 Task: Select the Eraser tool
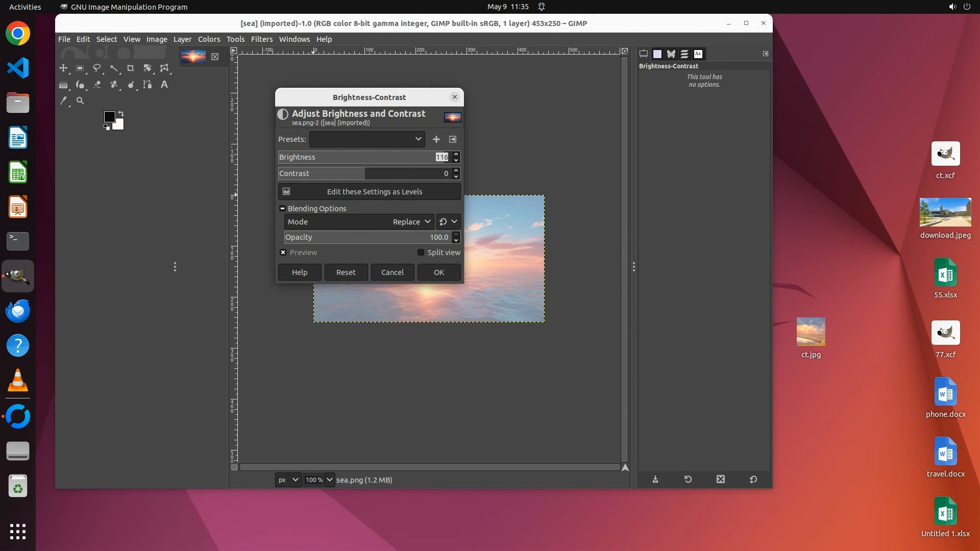[97, 85]
